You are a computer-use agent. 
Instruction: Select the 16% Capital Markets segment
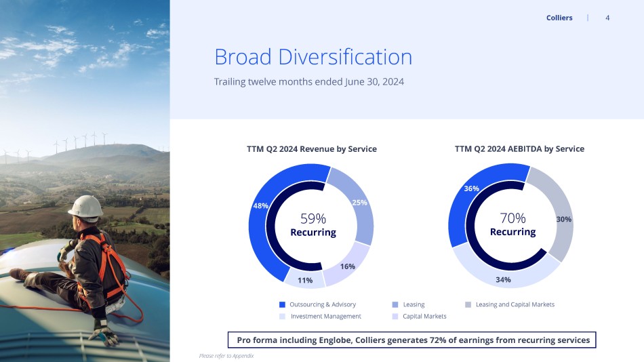click(348, 266)
